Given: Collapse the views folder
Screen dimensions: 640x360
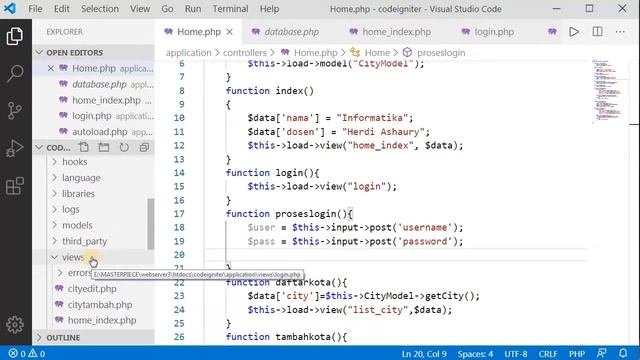Looking at the screenshot, I should coord(73,257).
